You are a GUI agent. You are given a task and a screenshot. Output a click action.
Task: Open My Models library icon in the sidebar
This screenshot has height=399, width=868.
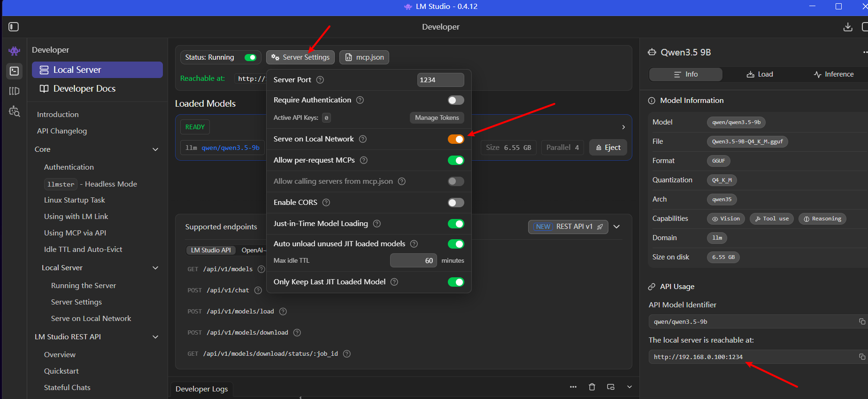click(x=15, y=91)
